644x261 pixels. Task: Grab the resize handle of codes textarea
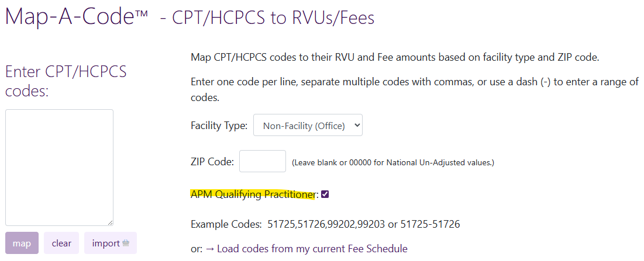(110, 222)
